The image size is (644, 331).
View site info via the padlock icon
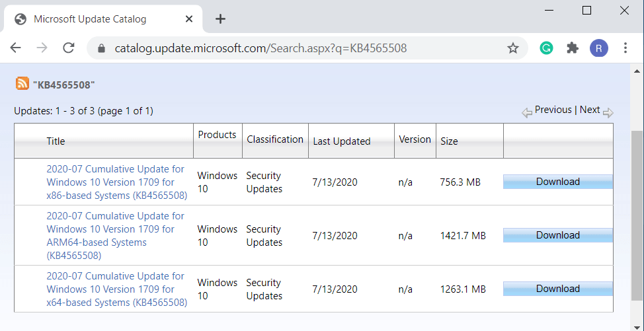[x=101, y=48]
